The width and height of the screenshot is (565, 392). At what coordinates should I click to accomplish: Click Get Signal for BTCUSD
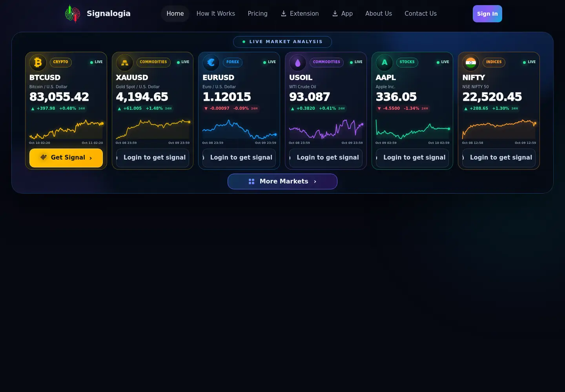click(x=66, y=158)
